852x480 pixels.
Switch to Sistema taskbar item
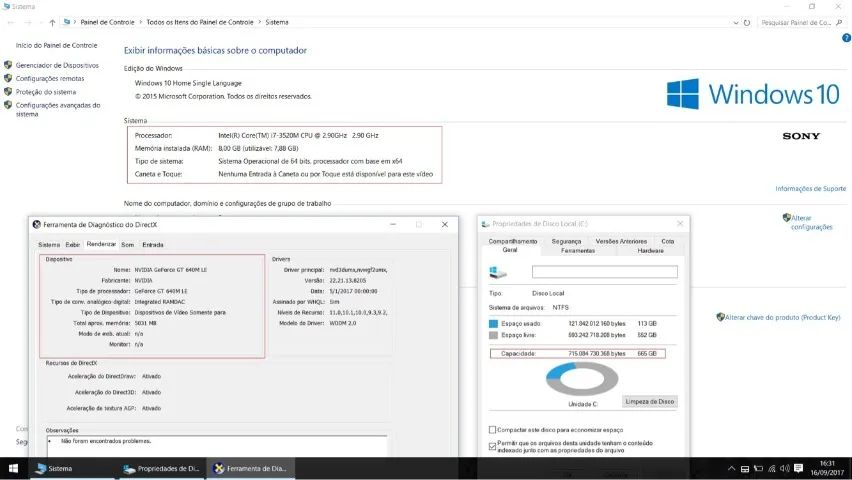72,468
